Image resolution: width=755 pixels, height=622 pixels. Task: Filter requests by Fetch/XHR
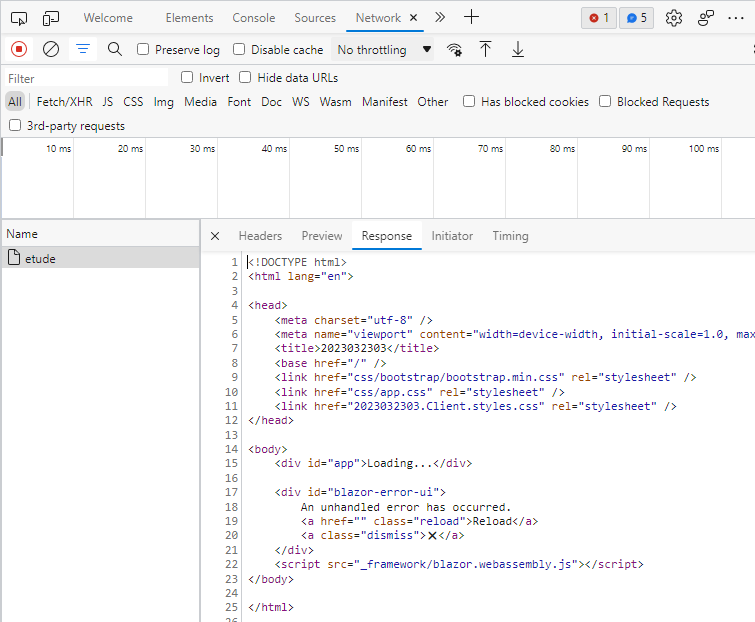click(x=64, y=102)
